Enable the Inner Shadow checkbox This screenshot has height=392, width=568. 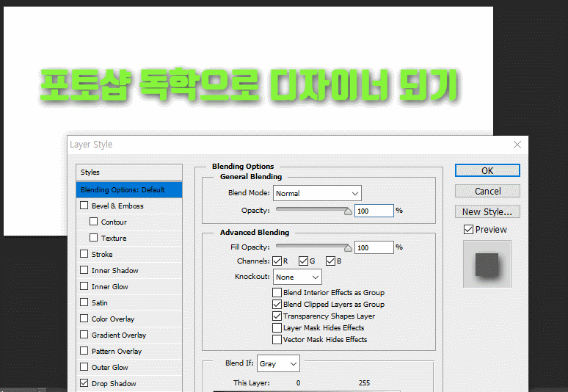[x=84, y=270]
